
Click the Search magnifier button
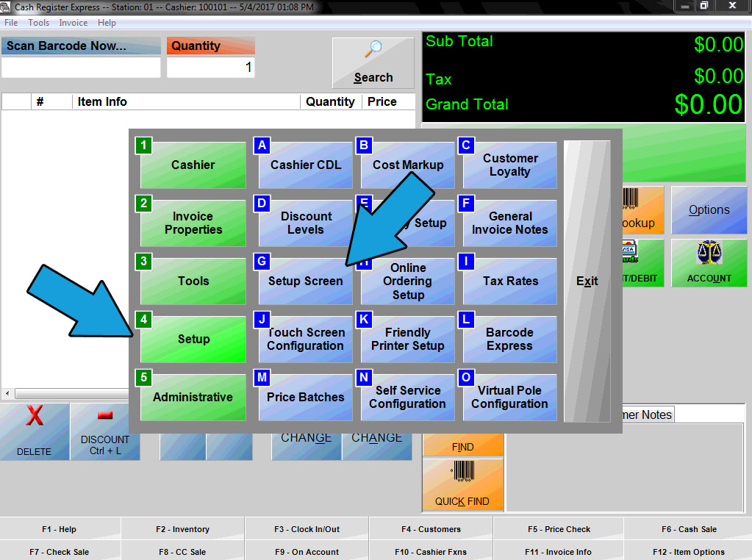373,62
